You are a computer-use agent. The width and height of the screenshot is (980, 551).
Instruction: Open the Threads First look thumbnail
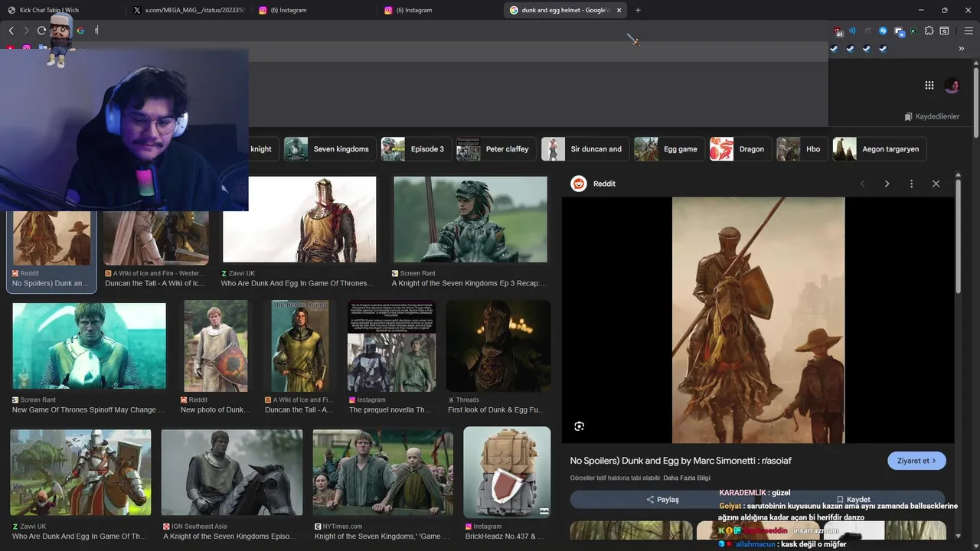(498, 346)
